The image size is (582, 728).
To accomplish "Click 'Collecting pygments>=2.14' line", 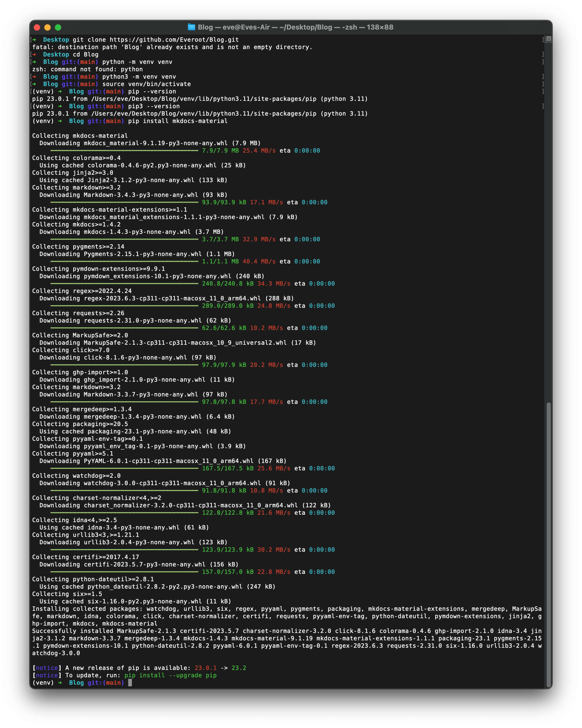I will click(78, 247).
